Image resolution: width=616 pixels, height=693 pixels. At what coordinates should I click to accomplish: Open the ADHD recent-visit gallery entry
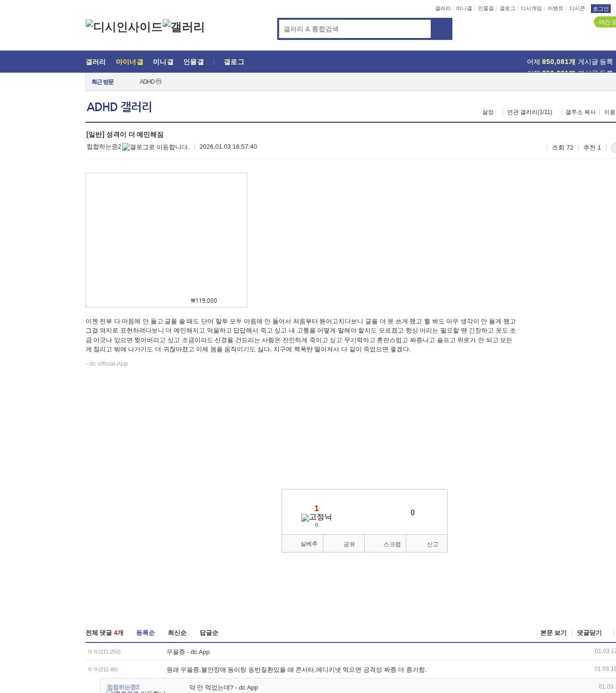coord(150,82)
